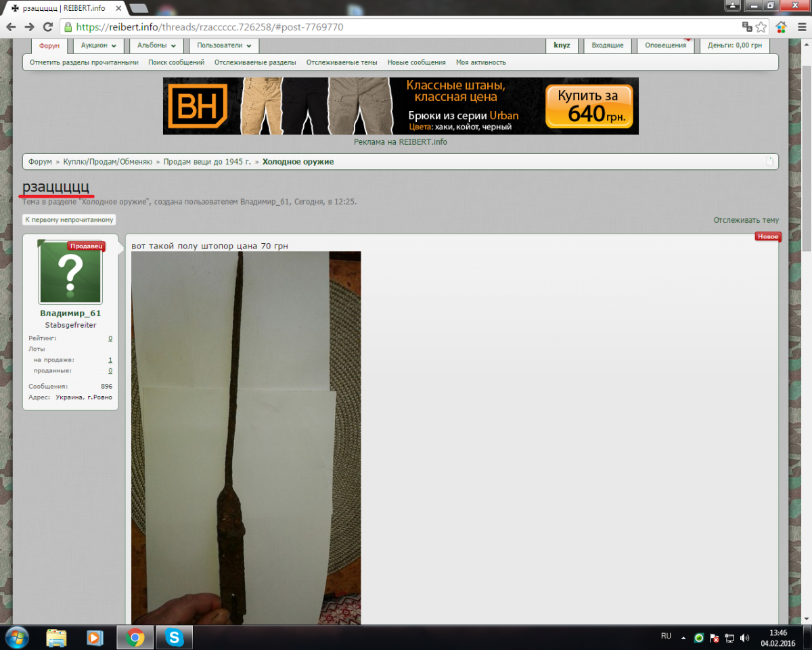Open Skype from the taskbar
812x650 pixels.
pyautogui.click(x=175, y=637)
